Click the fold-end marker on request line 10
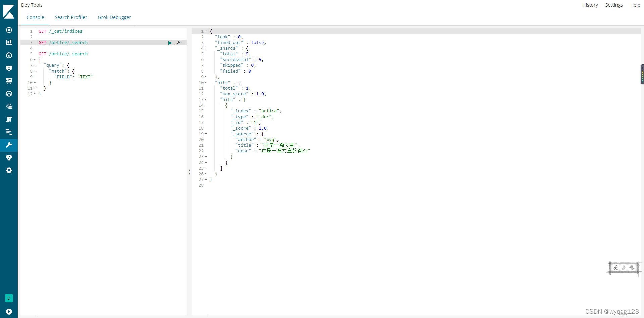 [x=35, y=83]
